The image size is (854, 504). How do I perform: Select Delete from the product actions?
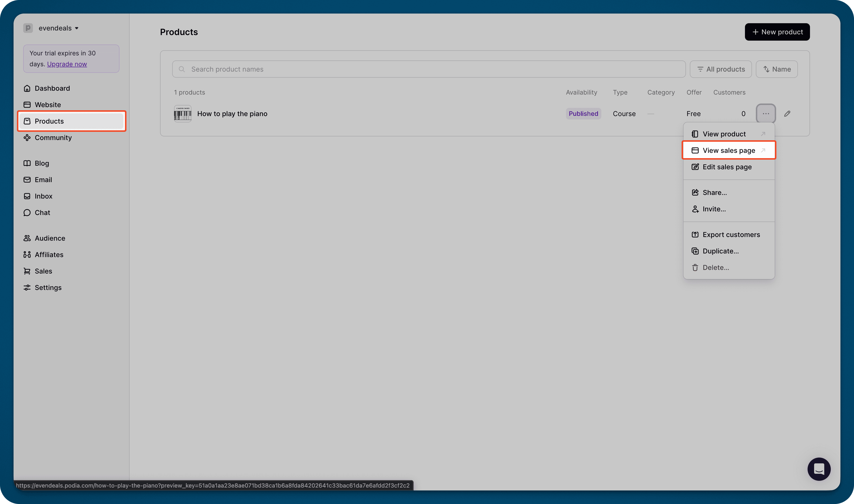point(716,267)
